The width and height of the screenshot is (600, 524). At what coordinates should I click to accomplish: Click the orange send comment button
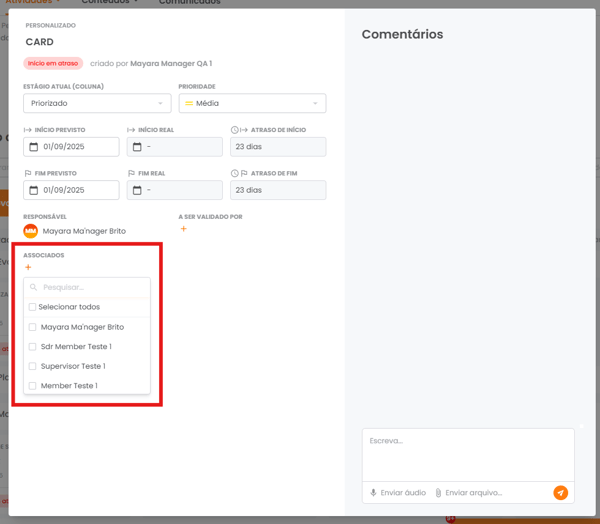(x=560, y=492)
